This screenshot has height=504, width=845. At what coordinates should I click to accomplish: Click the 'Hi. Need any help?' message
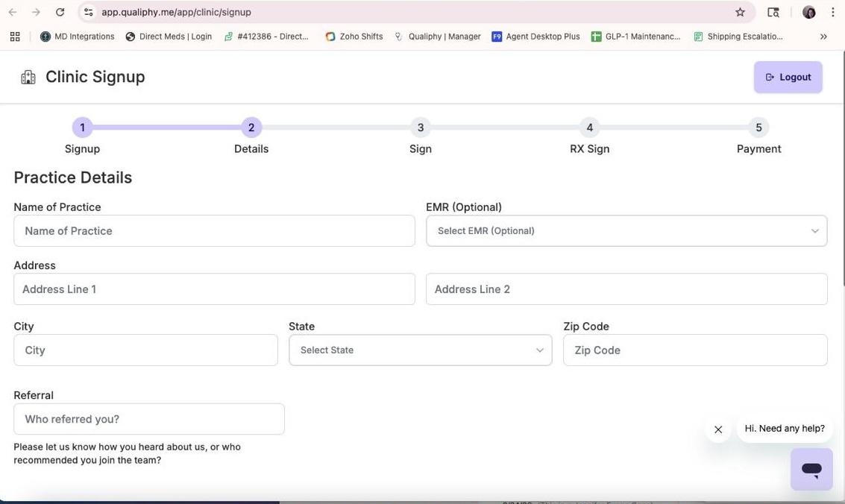coord(785,429)
